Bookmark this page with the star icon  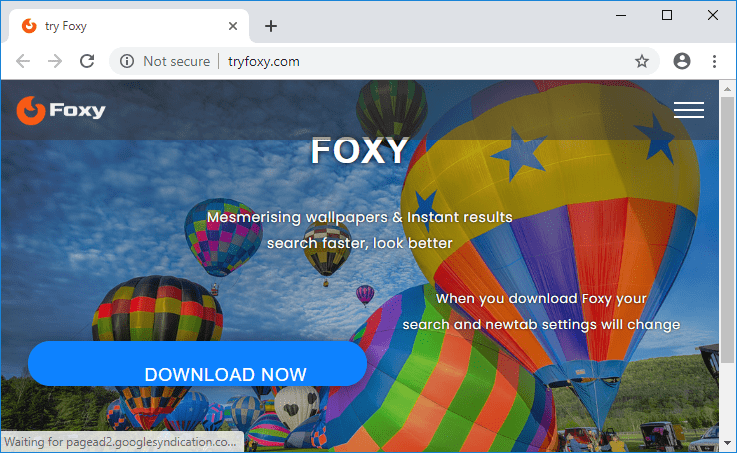pyautogui.click(x=642, y=61)
